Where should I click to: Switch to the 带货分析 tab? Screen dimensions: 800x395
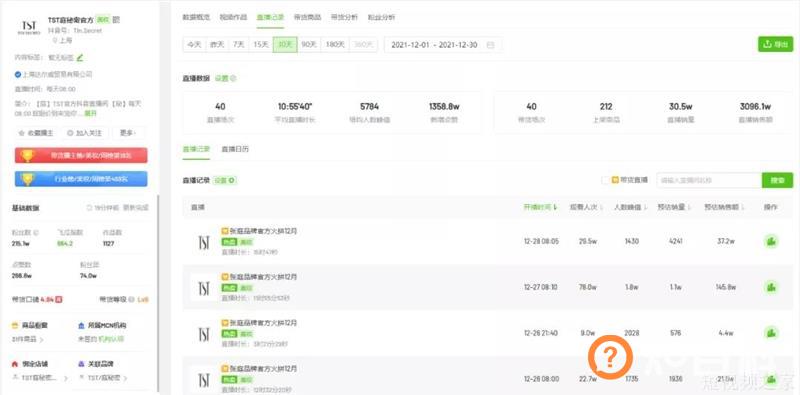[x=344, y=17]
